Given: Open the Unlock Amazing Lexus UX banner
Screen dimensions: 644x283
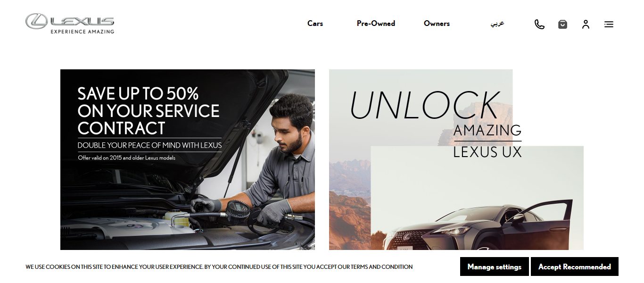Looking at the screenshot, I should [456, 159].
